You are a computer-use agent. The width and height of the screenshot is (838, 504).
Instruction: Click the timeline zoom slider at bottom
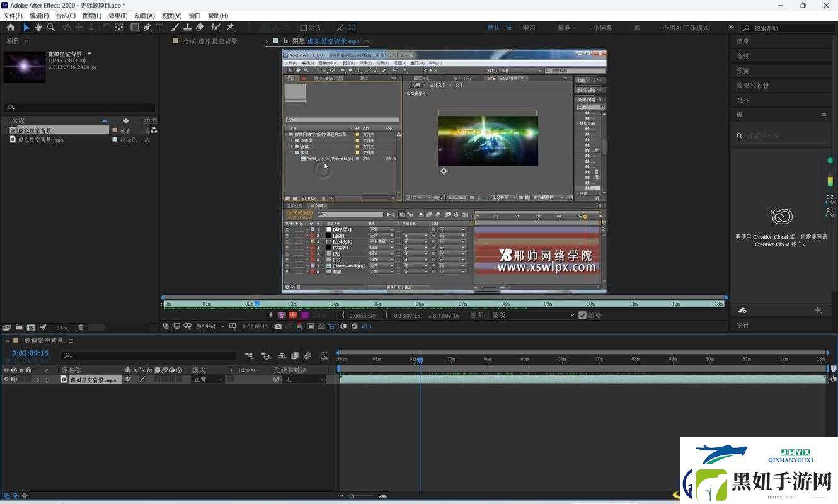(362, 496)
